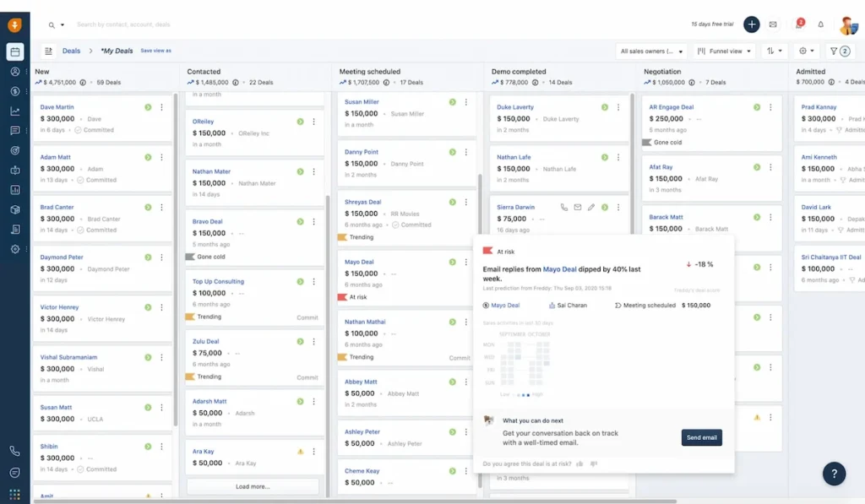
Task: Click the pencil edit icon on Sierra Darwin
Action: [x=591, y=207]
